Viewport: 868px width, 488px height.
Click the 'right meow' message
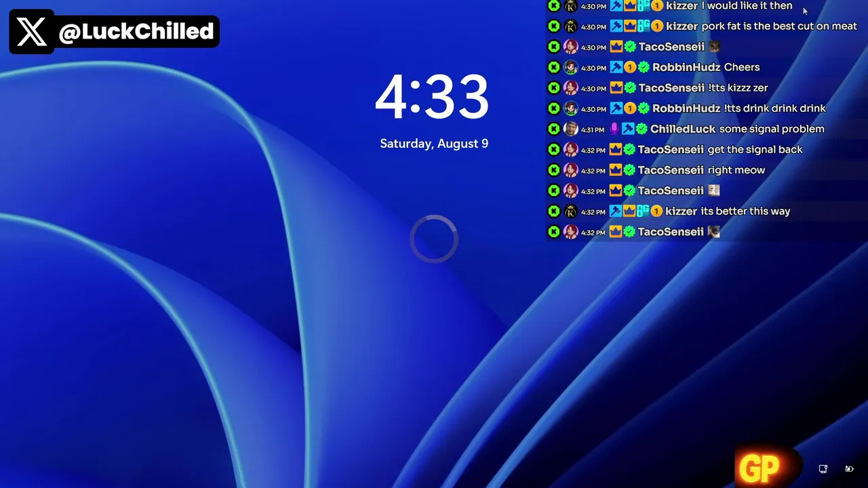736,170
